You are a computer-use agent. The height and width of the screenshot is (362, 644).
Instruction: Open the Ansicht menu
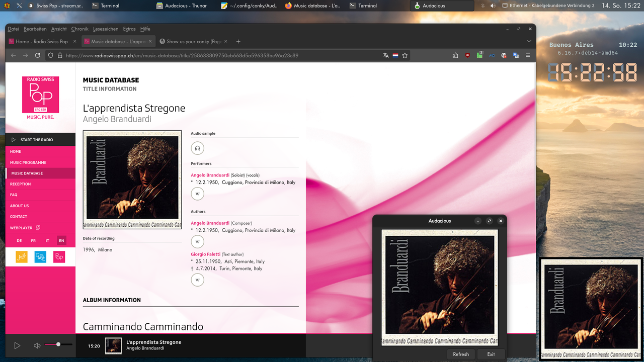(59, 29)
